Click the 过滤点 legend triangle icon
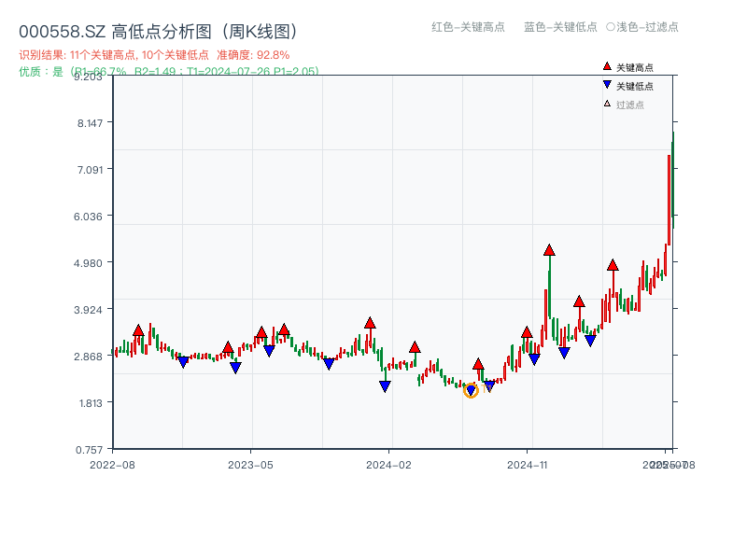The height and width of the screenshot is (560, 747). (607, 105)
